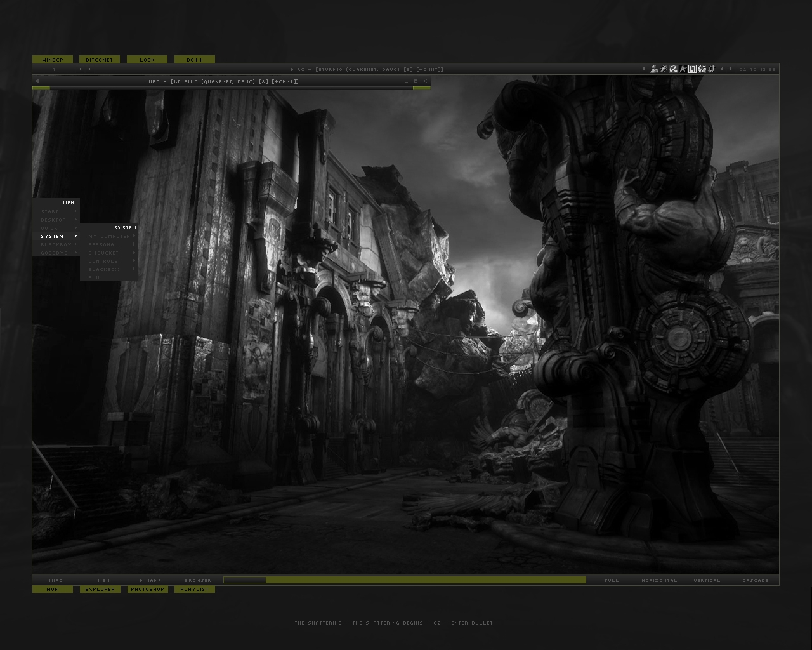Screen dimensions: 812x650
Task: Click the mIRC launcher in the bottom bar
Action: 56,580
